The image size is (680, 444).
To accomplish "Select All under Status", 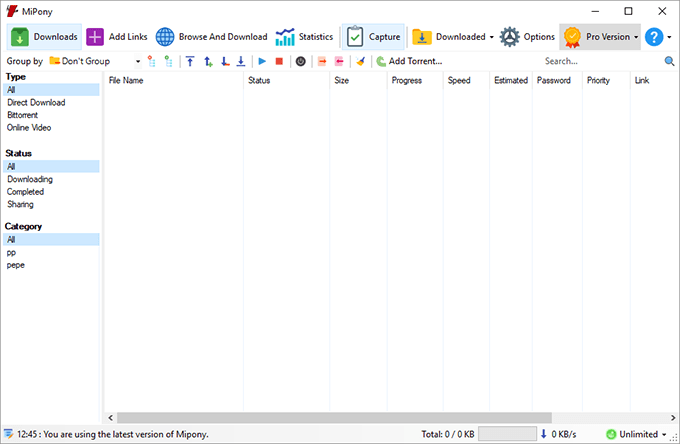I will point(51,166).
